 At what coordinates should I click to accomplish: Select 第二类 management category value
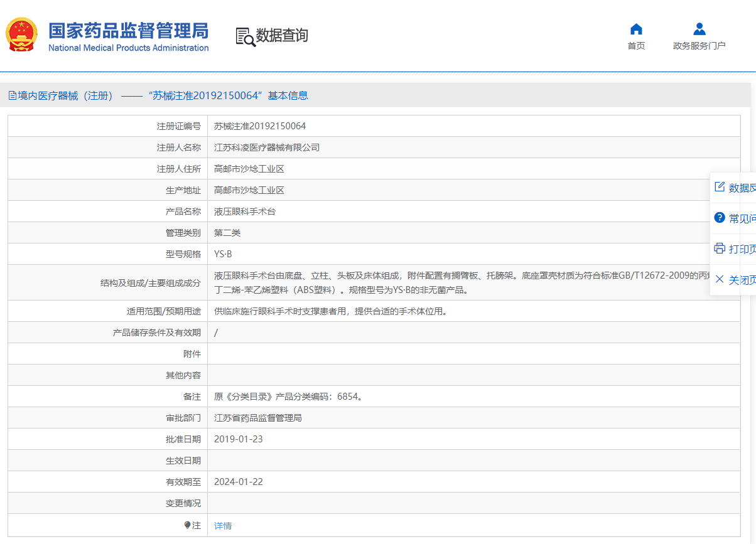click(x=227, y=233)
